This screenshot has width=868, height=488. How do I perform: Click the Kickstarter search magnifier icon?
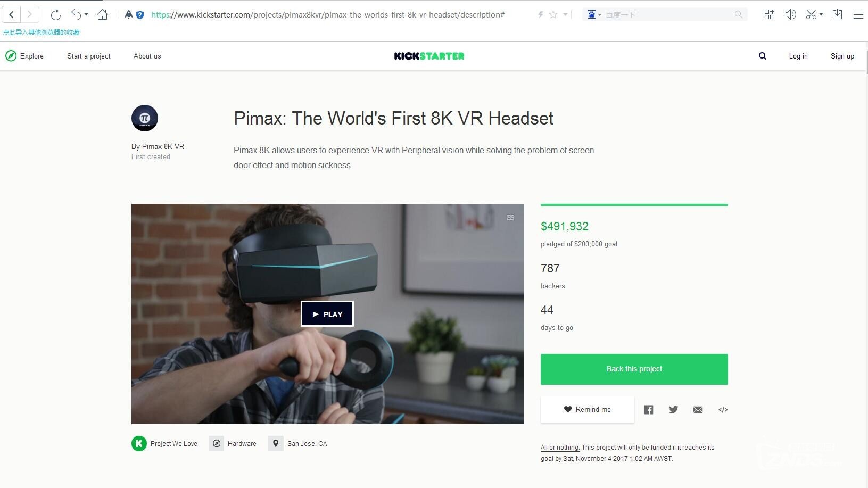[x=763, y=56]
